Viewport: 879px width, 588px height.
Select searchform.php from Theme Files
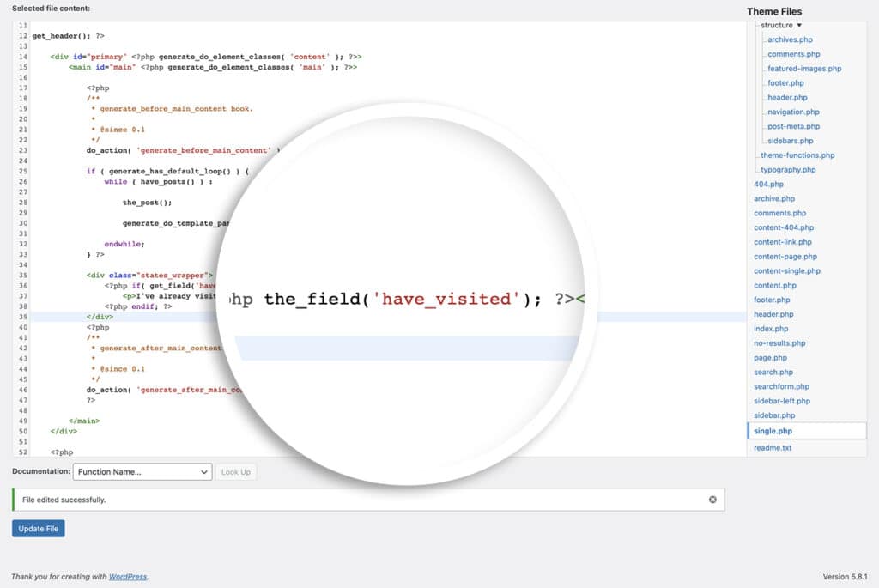(780, 386)
